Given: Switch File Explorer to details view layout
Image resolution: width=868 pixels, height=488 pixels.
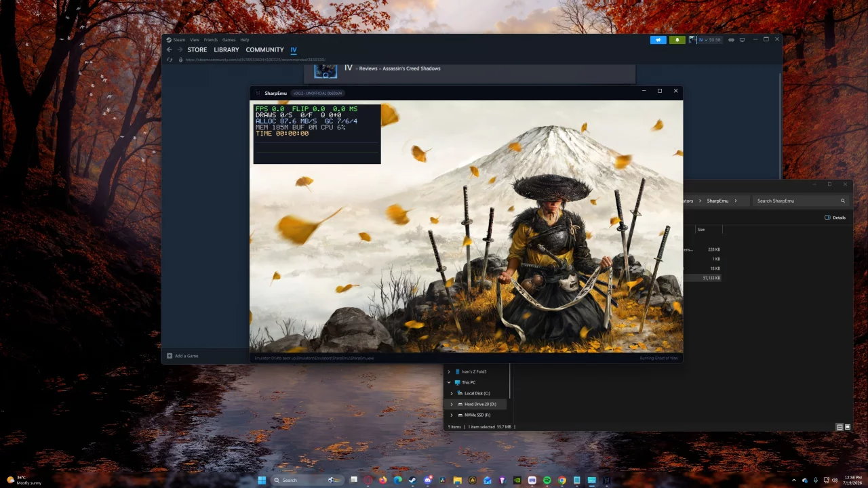Looking at the screenshot, I should pyautogui.click(x=840, y=427).
